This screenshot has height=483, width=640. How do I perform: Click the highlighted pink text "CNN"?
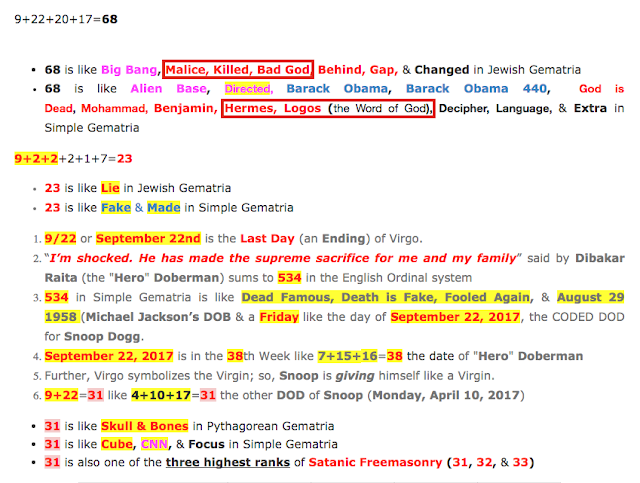154,444
